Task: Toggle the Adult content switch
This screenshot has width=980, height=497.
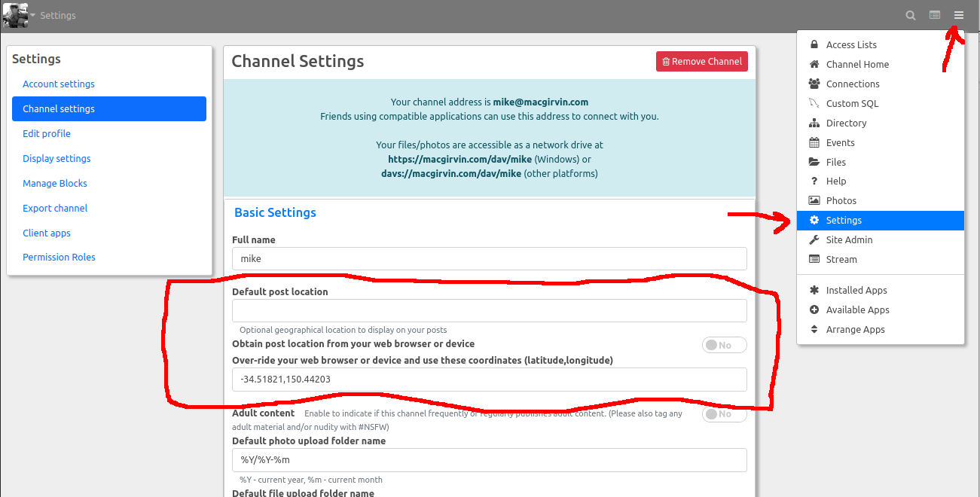Action: click(724, 414)
